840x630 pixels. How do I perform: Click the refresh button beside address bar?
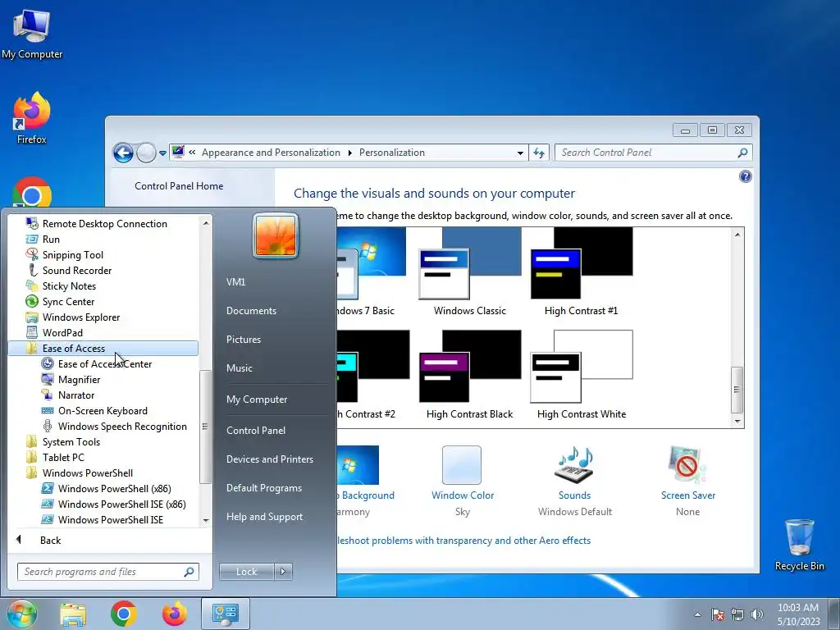pyautogui.click(x=539, y=153)
